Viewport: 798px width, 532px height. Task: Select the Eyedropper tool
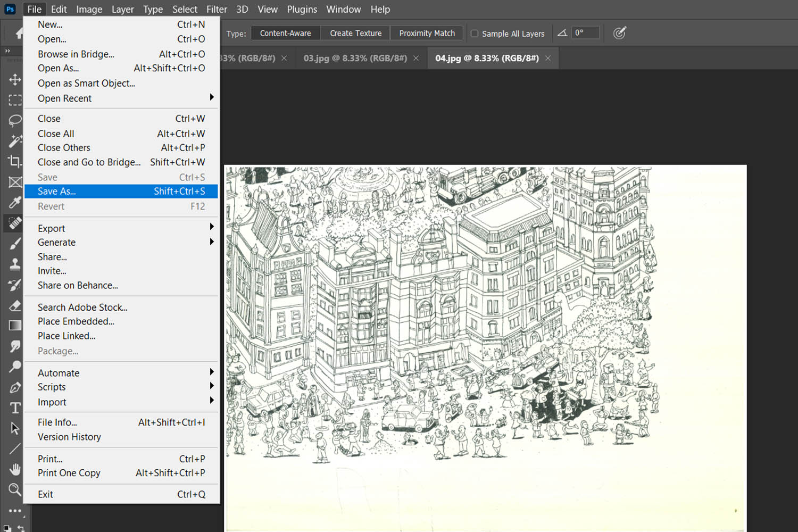pyautogui.click(x=15, y=202)
